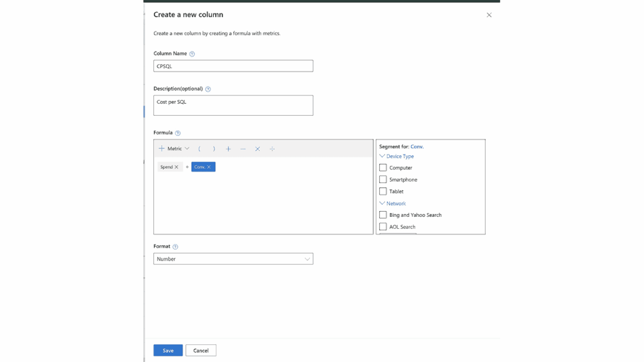Open the Metric dropdown in the formula bar
The height and width of the screenshot is (362, 644).
[187, 149]
